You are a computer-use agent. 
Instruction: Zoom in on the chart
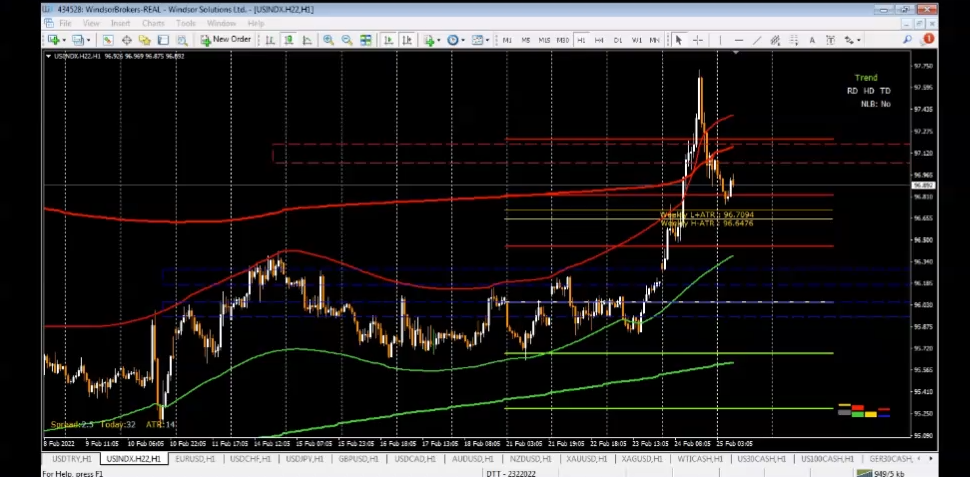click(328, 40)
